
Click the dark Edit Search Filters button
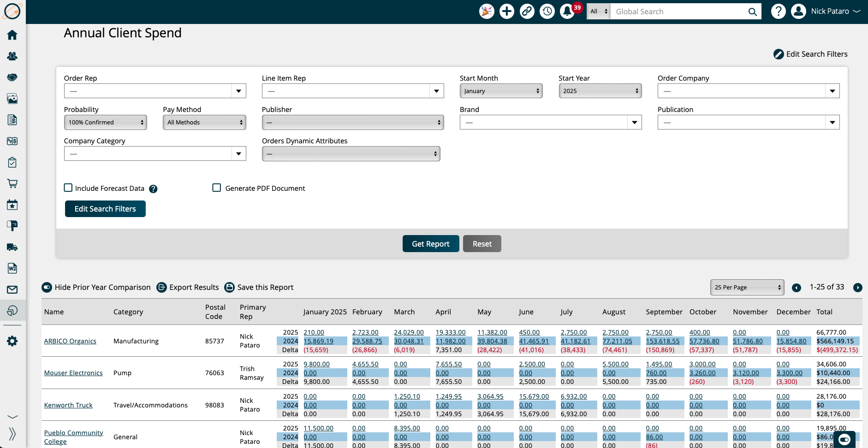click(105, 209)
